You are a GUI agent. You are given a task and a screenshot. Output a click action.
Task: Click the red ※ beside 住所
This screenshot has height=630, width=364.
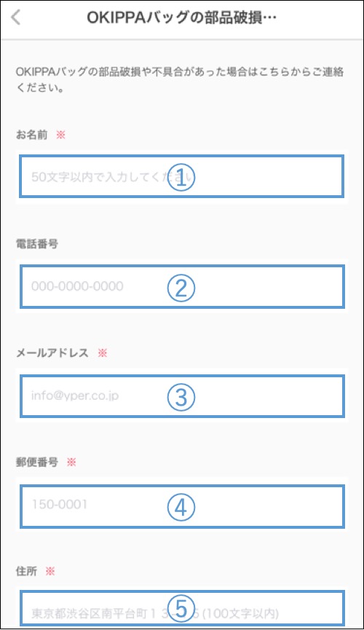pyautogui.click(x=50, y=571)
